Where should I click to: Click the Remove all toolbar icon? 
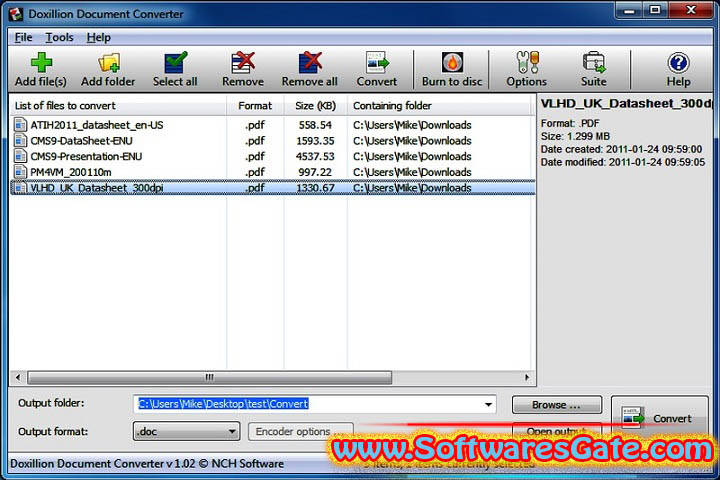point(310,62)
